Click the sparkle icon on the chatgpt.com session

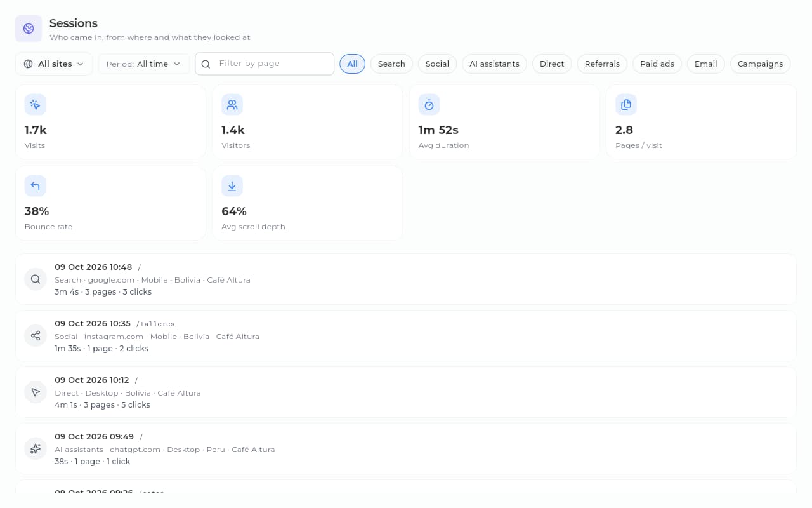[x=36, y=449]
